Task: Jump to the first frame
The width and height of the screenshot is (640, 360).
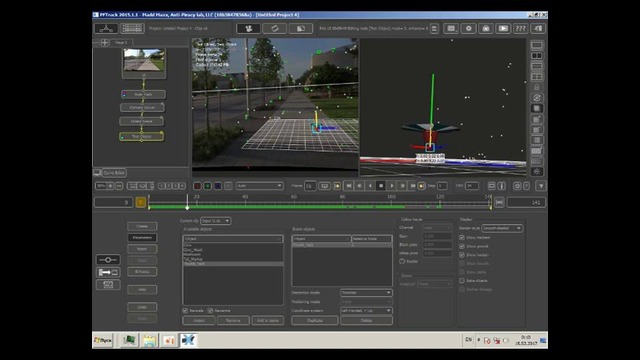Action: click(x=349, y=186)
